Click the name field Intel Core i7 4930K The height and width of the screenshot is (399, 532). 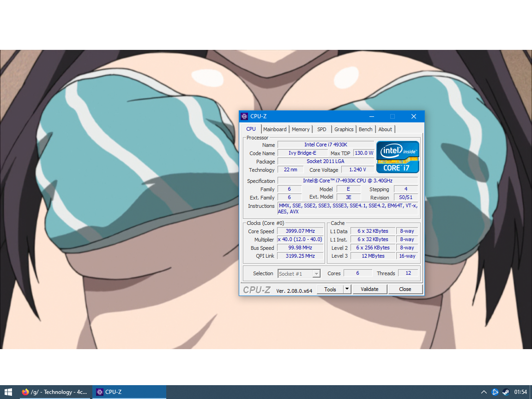point(326,145)
